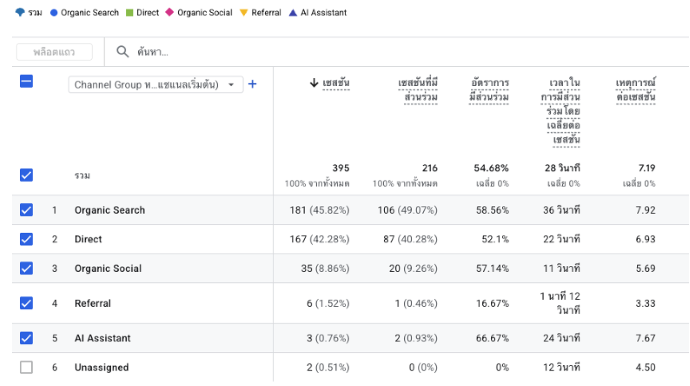Sort by average engagement time column header

[560, 111]
